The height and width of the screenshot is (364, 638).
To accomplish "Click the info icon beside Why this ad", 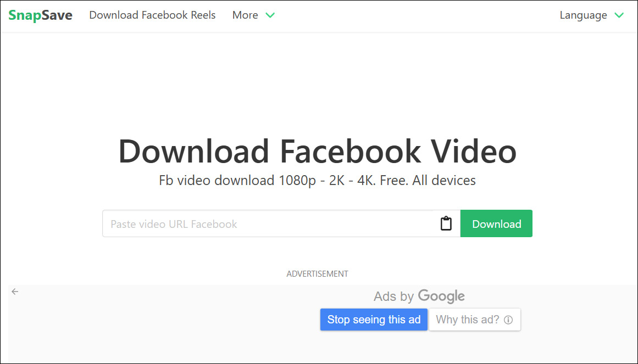I will (508, 320).
